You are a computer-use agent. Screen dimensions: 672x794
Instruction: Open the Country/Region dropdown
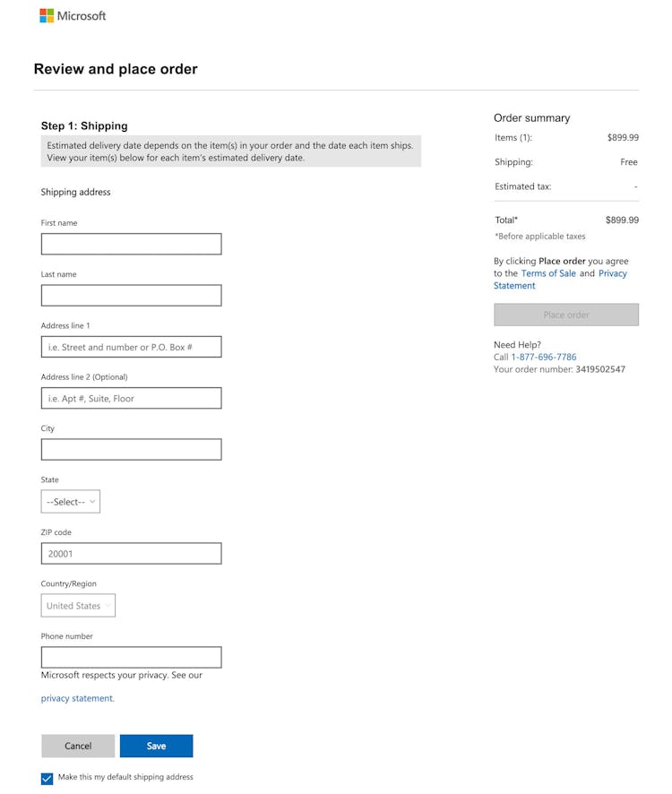tap(78, 605)
